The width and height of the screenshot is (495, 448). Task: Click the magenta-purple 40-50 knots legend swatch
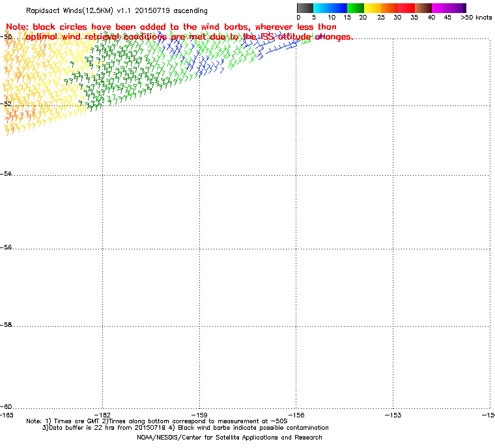(449, 8)
